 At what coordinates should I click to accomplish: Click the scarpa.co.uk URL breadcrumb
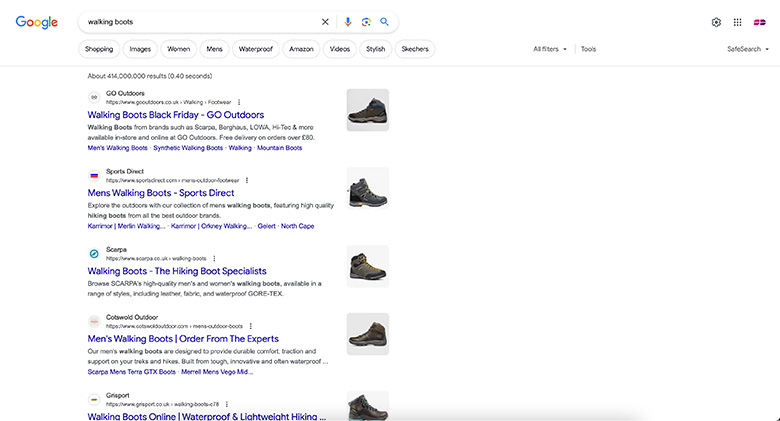[156, 259]
